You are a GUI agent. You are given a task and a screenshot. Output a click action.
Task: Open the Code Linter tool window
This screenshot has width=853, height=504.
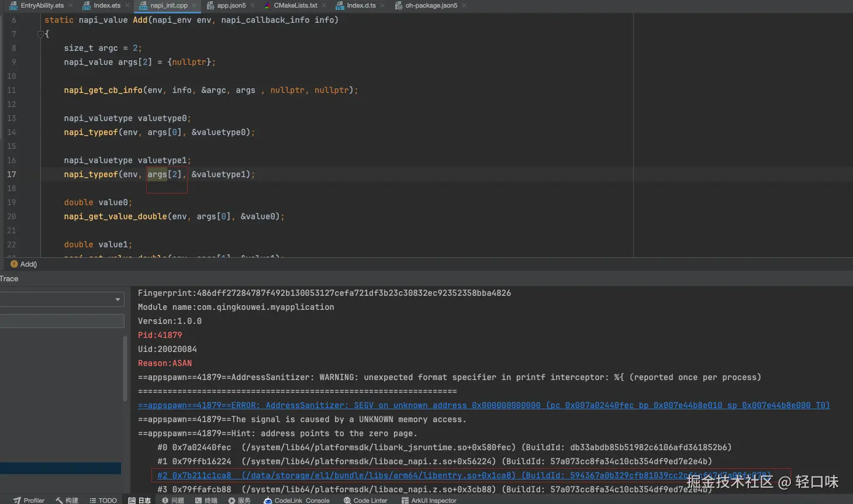pos(365,500)
